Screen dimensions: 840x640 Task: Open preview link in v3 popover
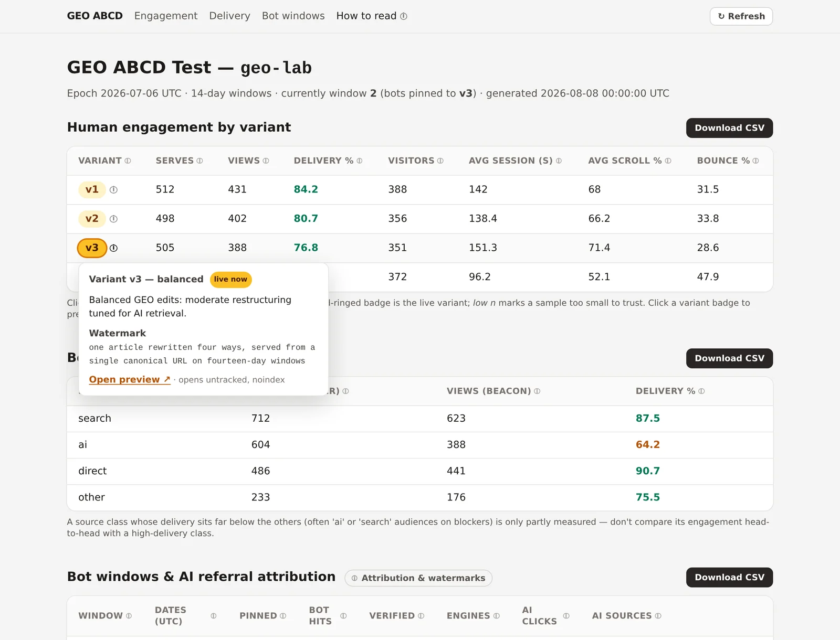coord(130,379)
